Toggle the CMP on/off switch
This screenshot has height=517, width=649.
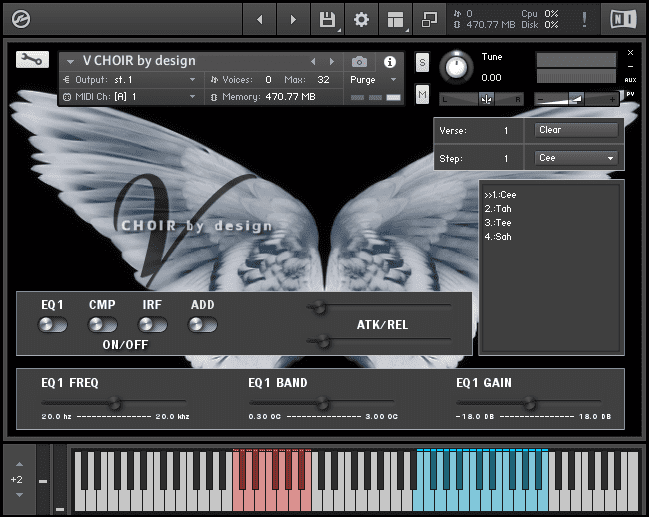pyautogui.click(x=103, y=325)
